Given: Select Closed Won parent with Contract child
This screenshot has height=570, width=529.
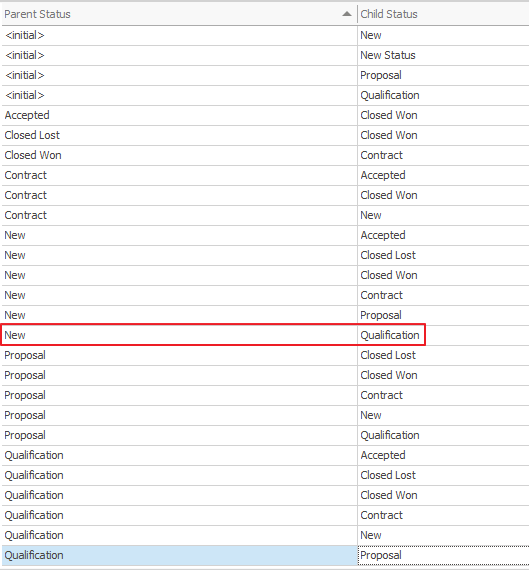Looking at the screenshot, I should pyautogui.click(x=265, y=155).
